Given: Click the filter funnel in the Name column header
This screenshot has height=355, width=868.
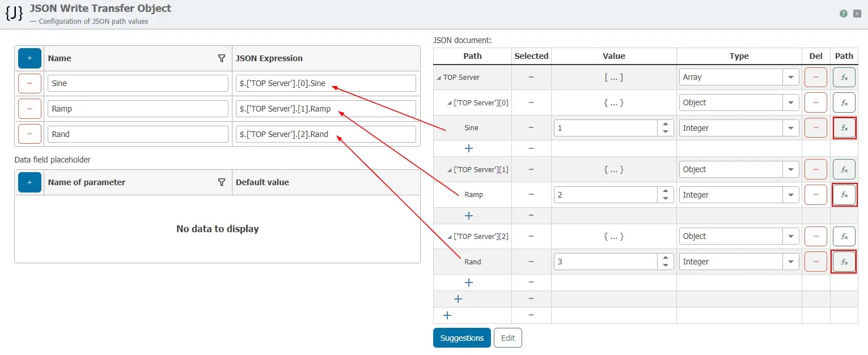Looking at the screenshot, I should point(222,58).
